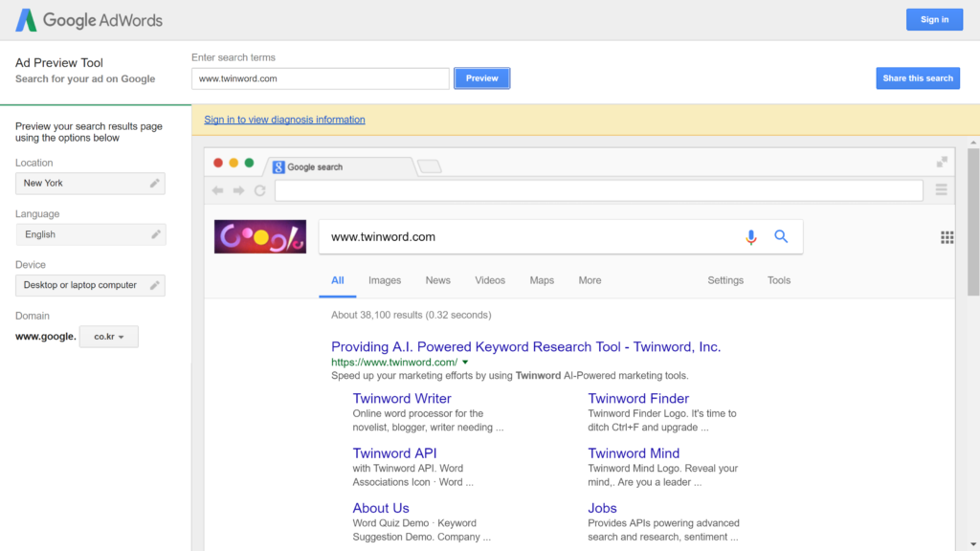Select the All results tab
Image resolution: width=980 pixels, height=551 pixels.
point(338,280)
